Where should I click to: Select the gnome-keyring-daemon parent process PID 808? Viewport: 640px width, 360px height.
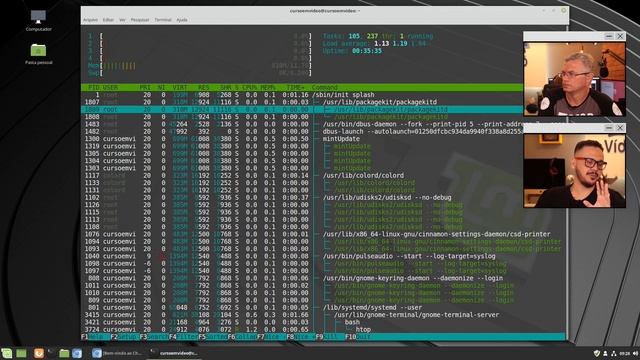point(323,278)
